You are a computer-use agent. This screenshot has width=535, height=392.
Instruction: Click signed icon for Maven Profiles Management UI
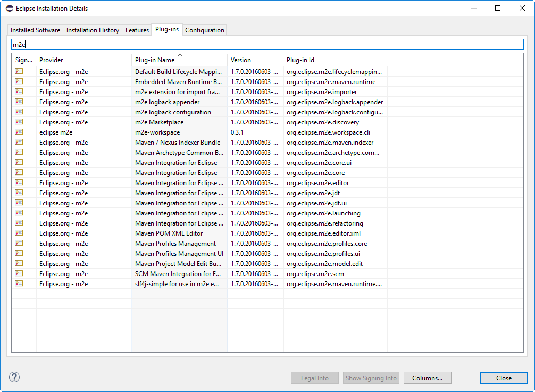point(19,253)
